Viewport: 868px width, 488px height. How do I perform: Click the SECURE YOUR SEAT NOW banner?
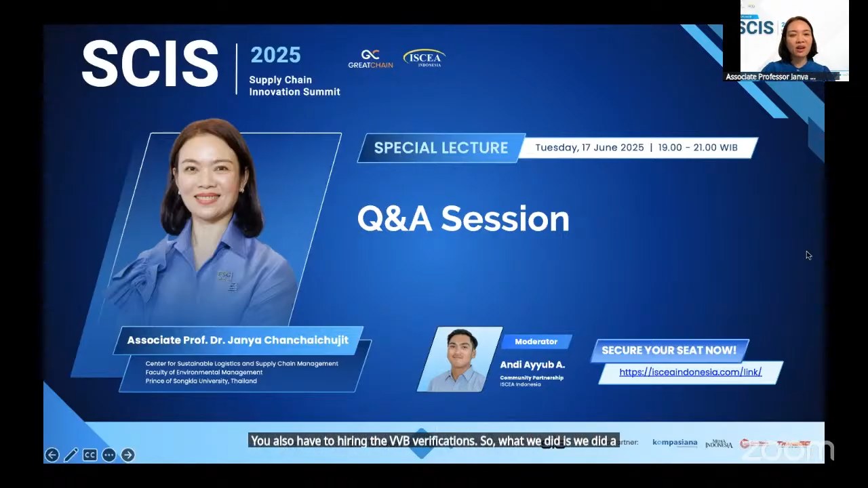[669, 350]
